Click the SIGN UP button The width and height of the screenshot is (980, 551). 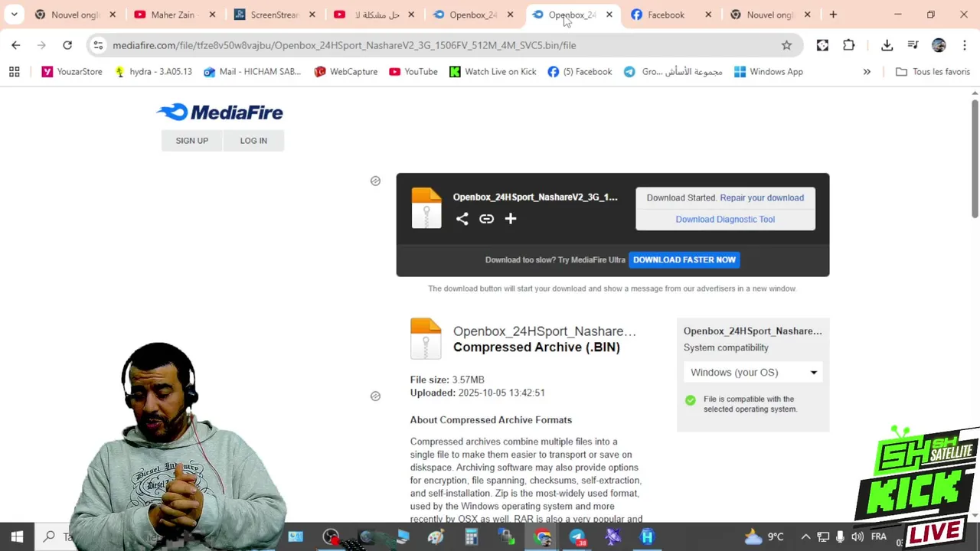191,141
